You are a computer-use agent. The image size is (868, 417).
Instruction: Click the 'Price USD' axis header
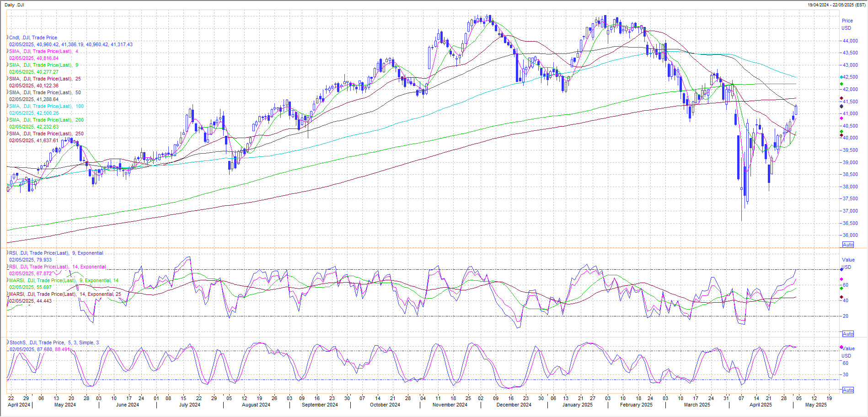pyautogui.click(x=847, y=24)
